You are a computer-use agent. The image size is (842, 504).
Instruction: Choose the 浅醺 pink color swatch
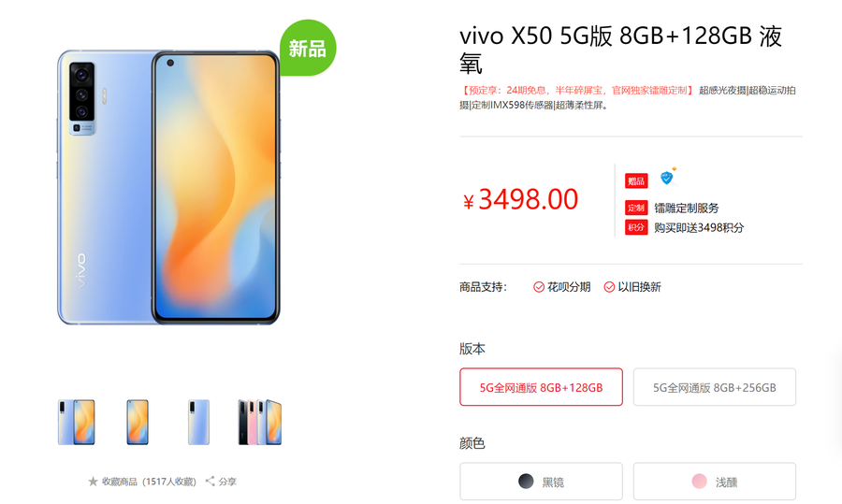click(699, 482)
